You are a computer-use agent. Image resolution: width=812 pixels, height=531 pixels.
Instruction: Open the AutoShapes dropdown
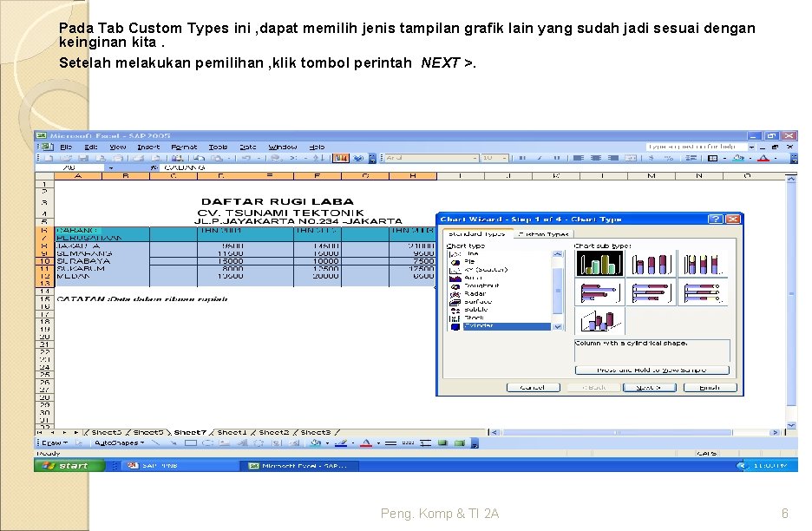click(119, 442)
